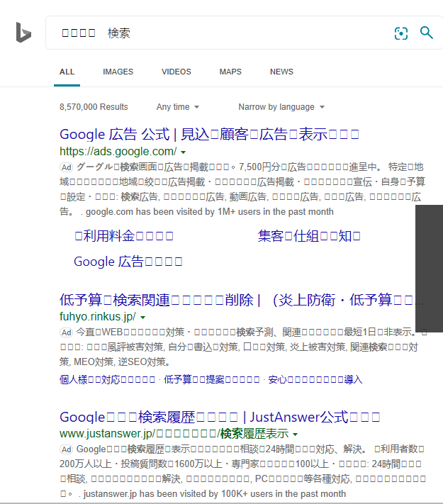
Task: Click the magnifier search icon
Action: [x=426, y=33]
